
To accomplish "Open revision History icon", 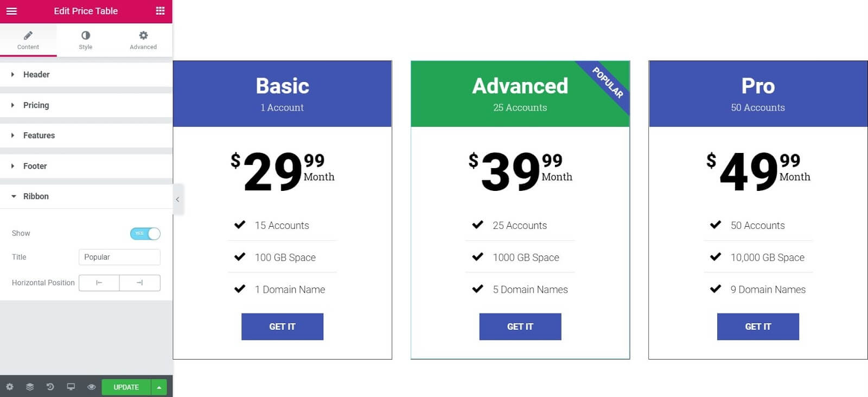I will 50,387.
